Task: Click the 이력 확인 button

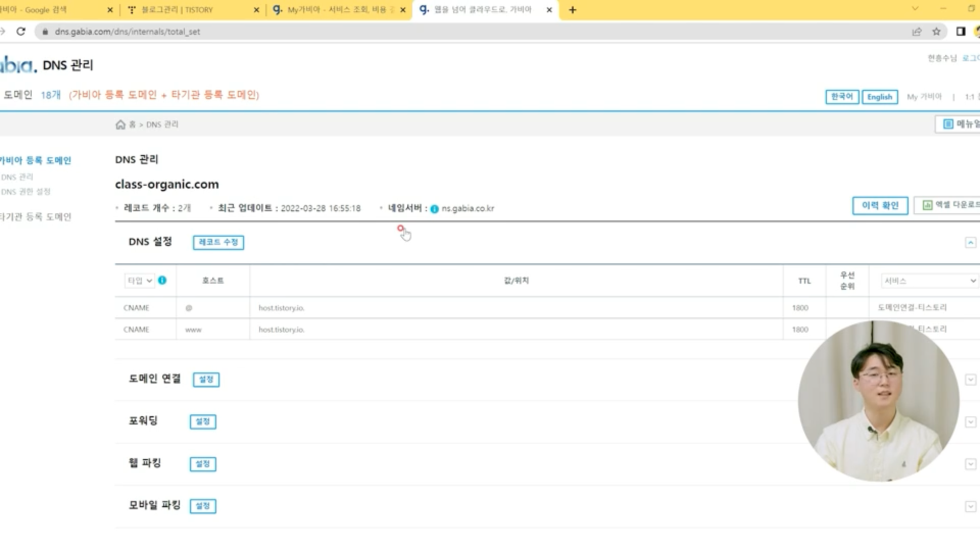Action: (x=880, y=206)
